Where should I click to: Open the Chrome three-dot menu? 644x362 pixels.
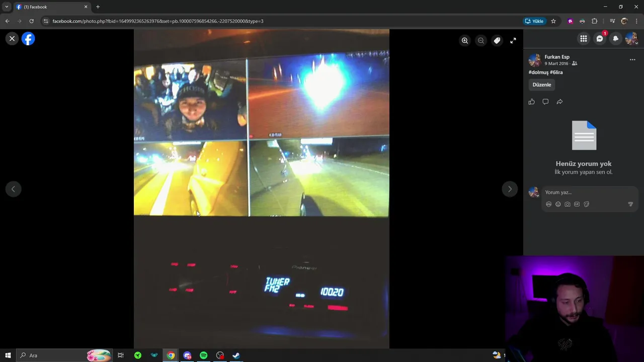pyautogui.click(x=637, y=21)
